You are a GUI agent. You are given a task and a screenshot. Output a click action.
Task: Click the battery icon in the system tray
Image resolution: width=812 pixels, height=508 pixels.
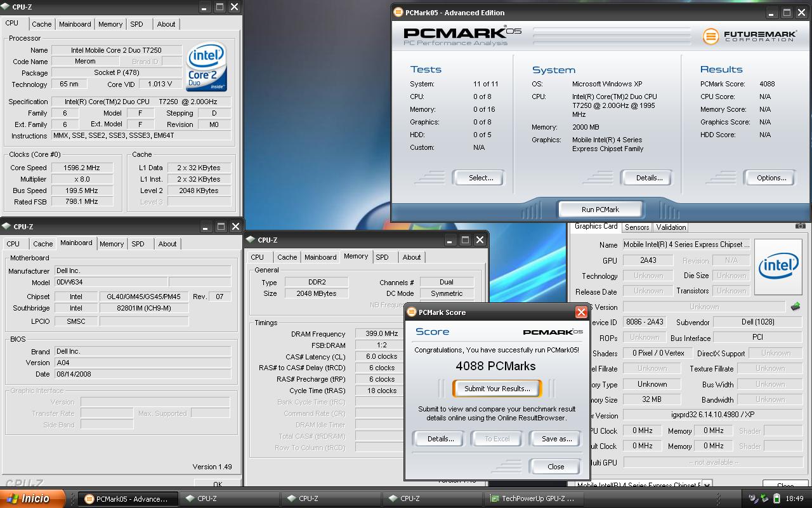776,498
